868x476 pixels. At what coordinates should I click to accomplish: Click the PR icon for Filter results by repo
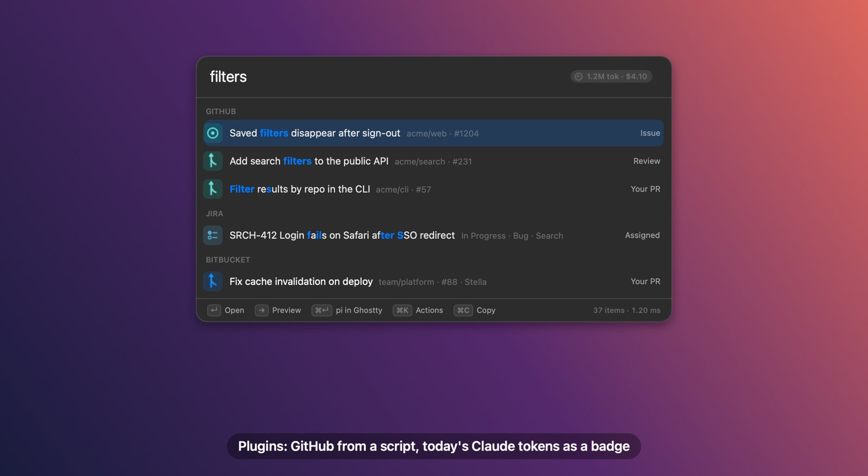click(x=213, y=189)
